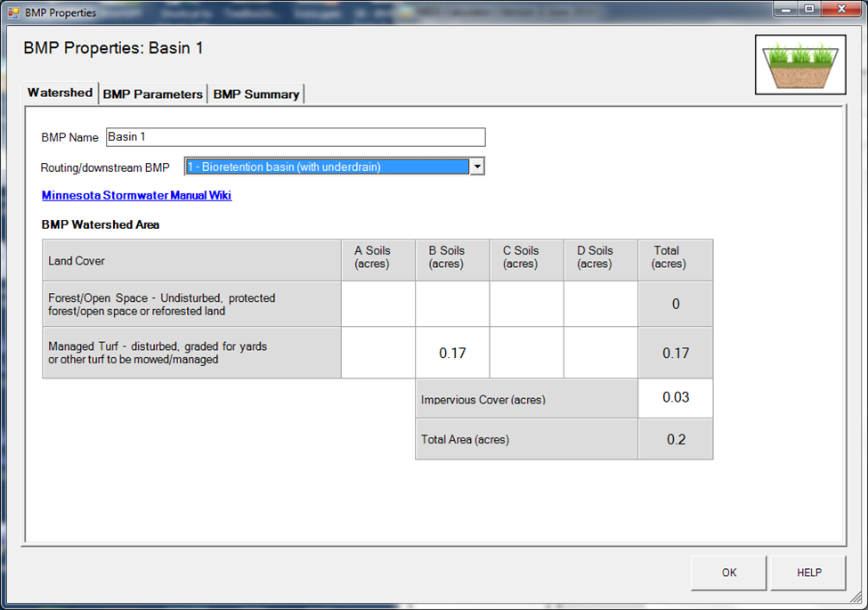Switch to the BMP Parameters tab
Viewport: 868px width, 610px height.
click(153, 94)
